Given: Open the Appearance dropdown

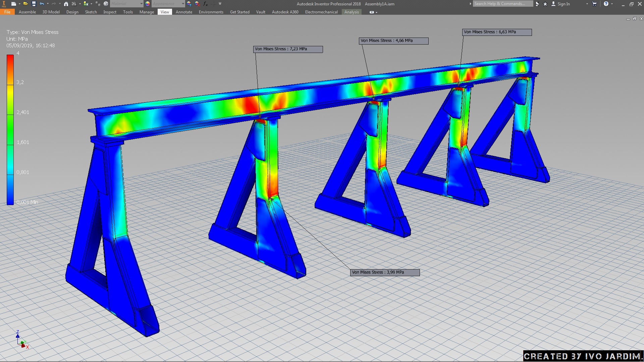Looking at the screenshot, I should [183, 4].
